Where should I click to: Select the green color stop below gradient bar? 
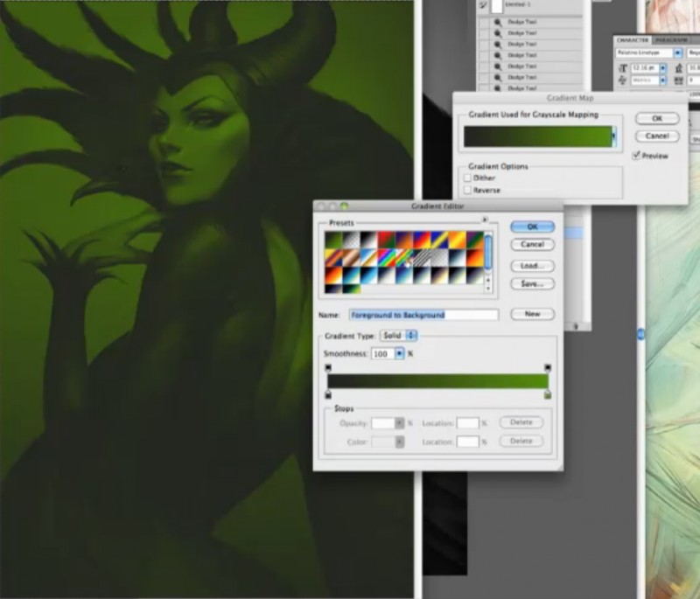[548, 394]
